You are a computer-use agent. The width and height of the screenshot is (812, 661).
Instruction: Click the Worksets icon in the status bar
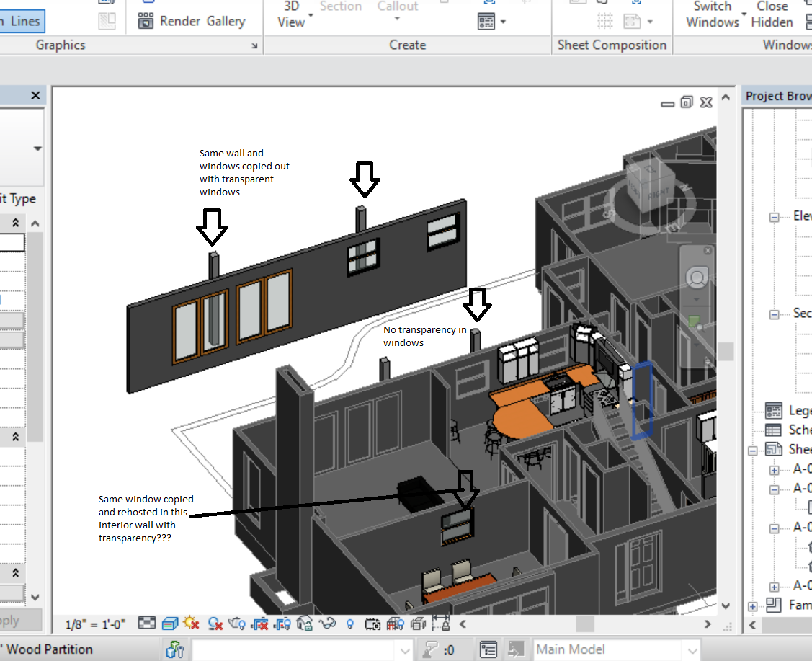(174, 649)
